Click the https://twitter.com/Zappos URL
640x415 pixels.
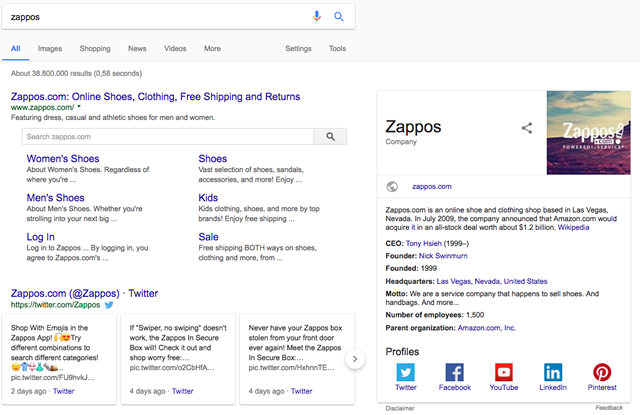(55, 305)
